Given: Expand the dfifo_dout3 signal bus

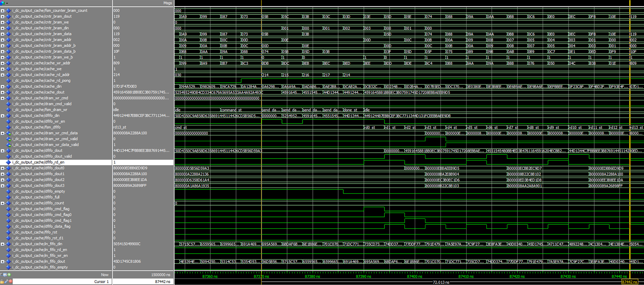Looking at the screenshot, I should coord(3,186).
